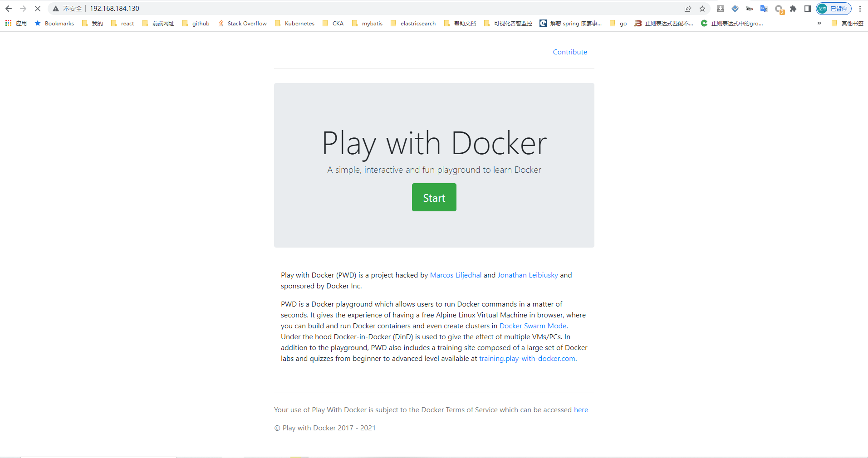Click the green Start button
This screenshot has height=458, width=868.
click(x=434, y=197)
